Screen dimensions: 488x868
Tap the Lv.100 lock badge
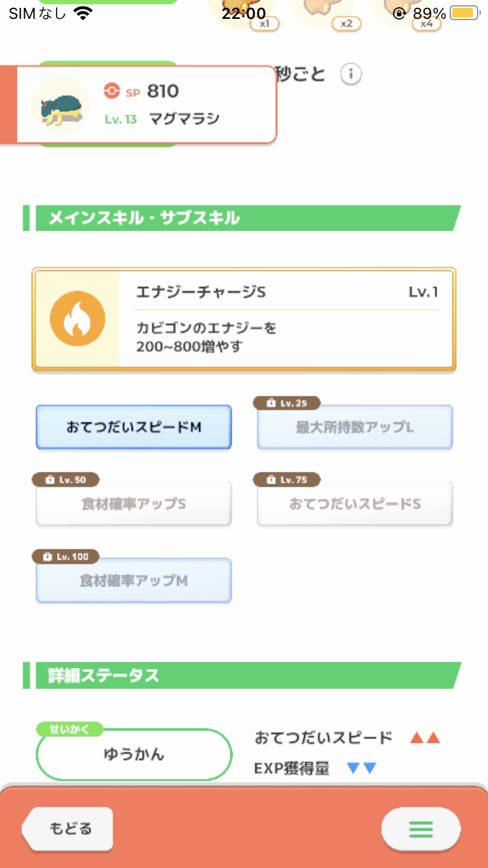pyautogui.click(x=66, y=557)
